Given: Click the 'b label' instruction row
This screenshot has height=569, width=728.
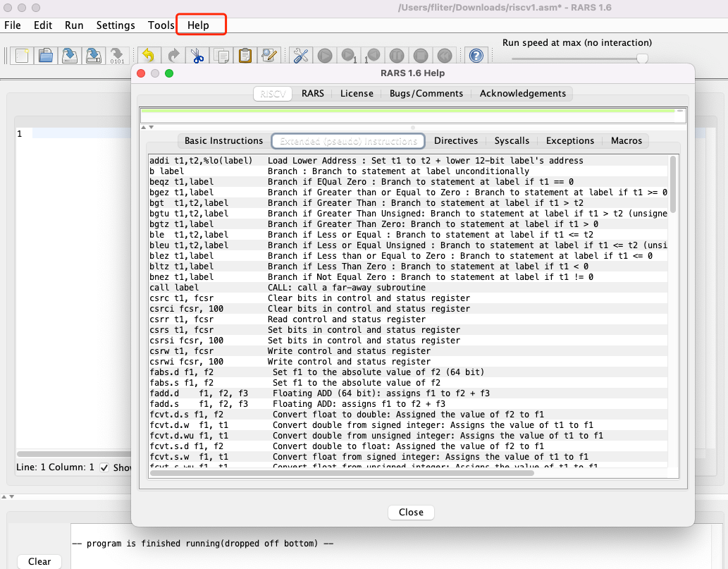Looking at the screenshot, I should click(408, 171).
